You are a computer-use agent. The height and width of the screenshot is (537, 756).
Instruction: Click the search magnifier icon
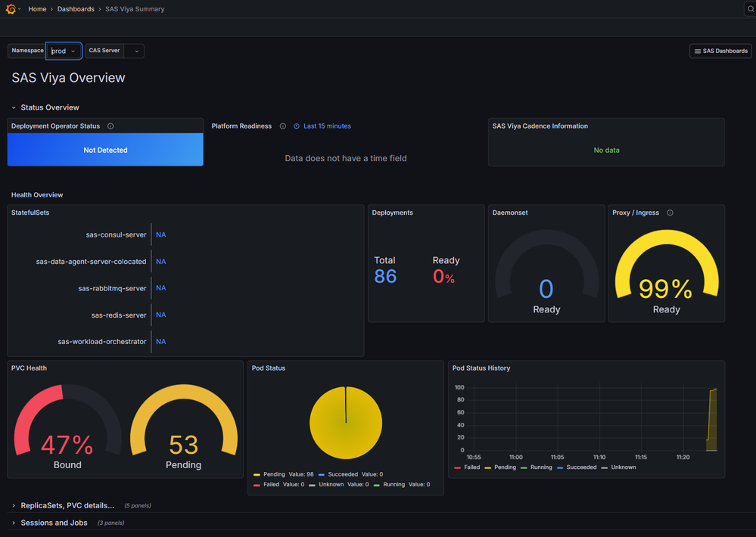[x=751, y=8]
